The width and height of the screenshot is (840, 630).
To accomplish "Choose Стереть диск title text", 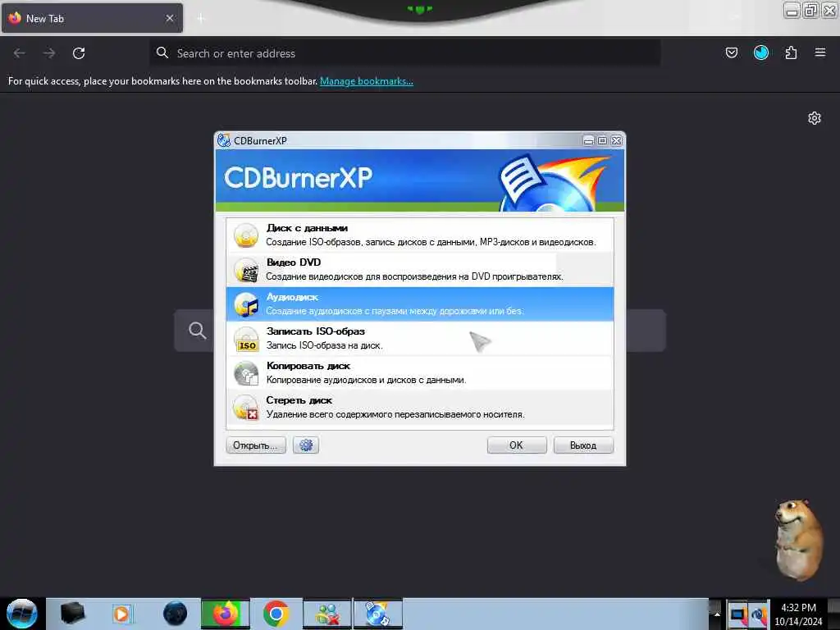I will click(x=299, y=400).
